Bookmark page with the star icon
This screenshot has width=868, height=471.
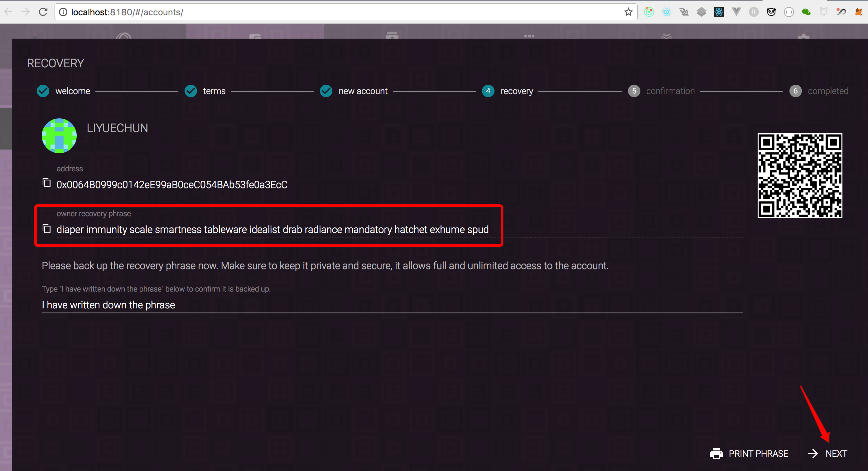point(629,12)
